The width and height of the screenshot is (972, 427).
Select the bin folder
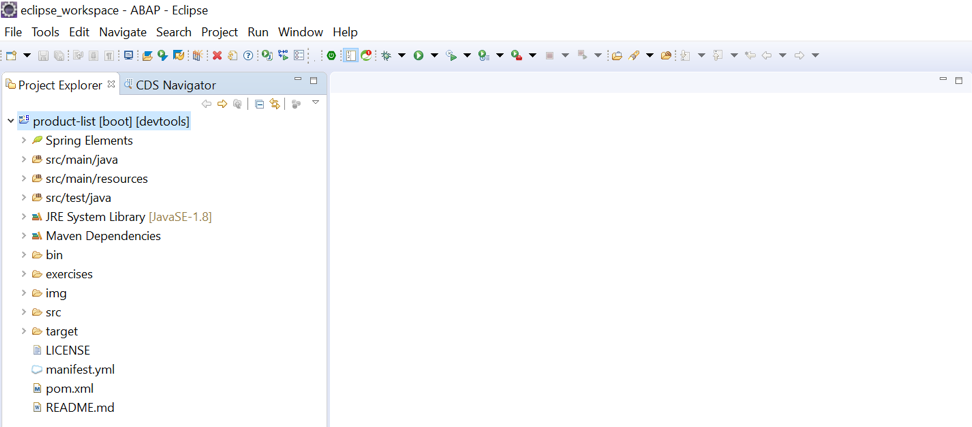coord(55,255)
